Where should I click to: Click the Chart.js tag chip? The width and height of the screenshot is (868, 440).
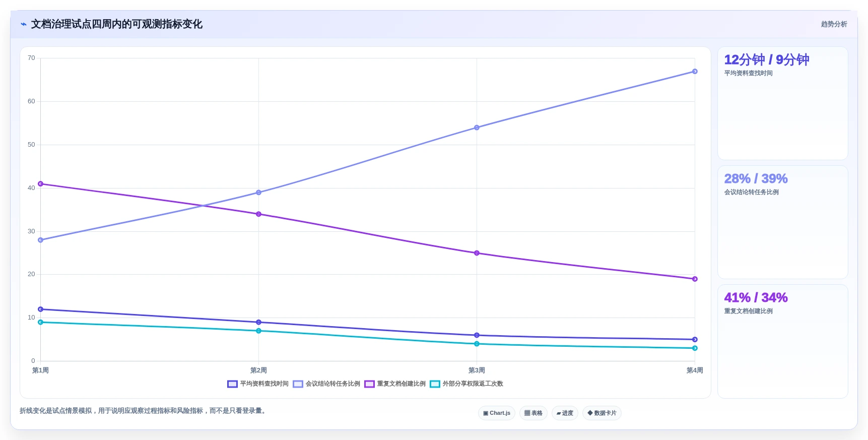pyautogui.click(x=497, y=413)
